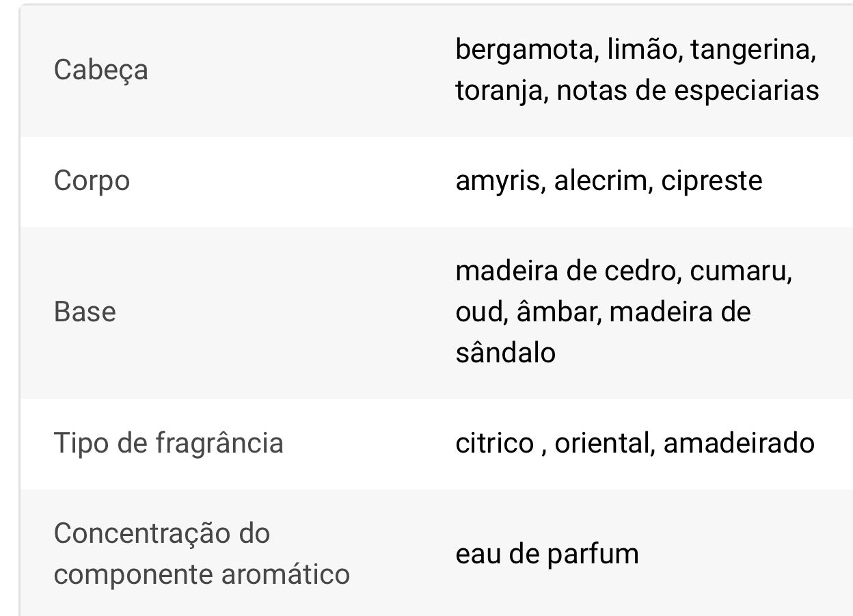Select the 'Tipo de fragrância' label

[x=168, y=443]
